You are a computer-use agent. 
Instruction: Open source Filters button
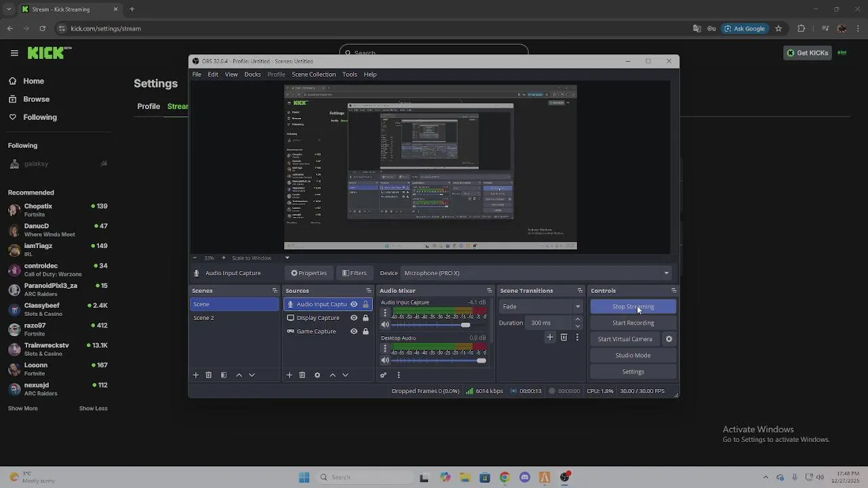pos(355,273)
